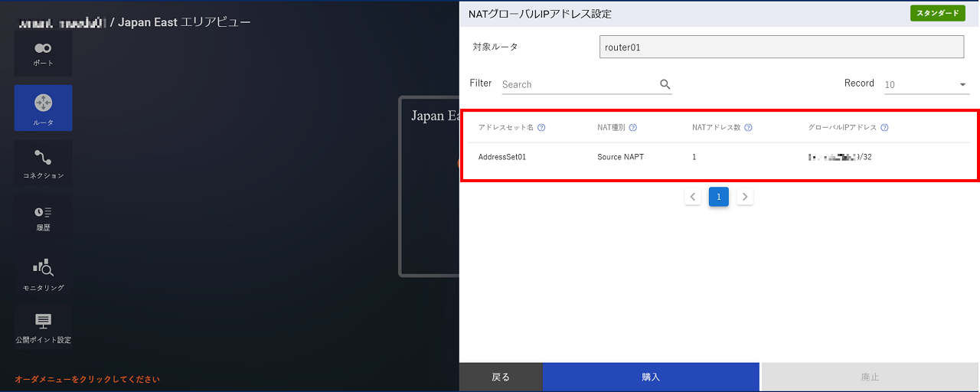Click the 購入 purchase button
Image resolution: width=980 pixels, height=392 pixels.
[651, 377]
